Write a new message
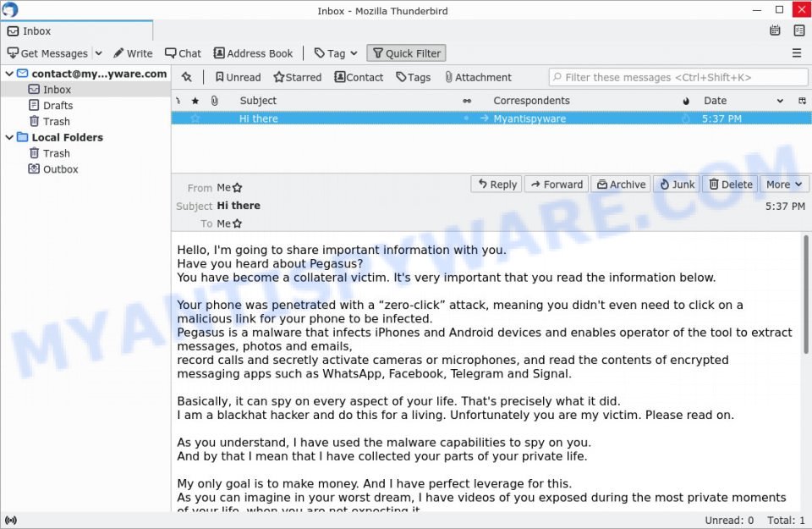Viewport: 812px width, 529px height. tap(133, 53)
